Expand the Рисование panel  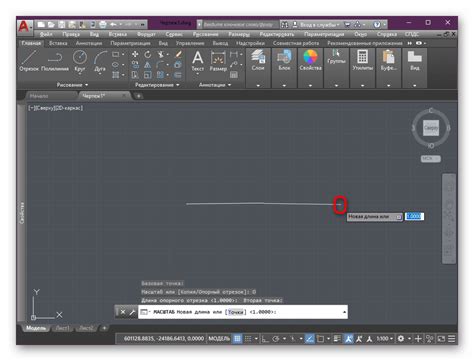click(x=72, y=85)
